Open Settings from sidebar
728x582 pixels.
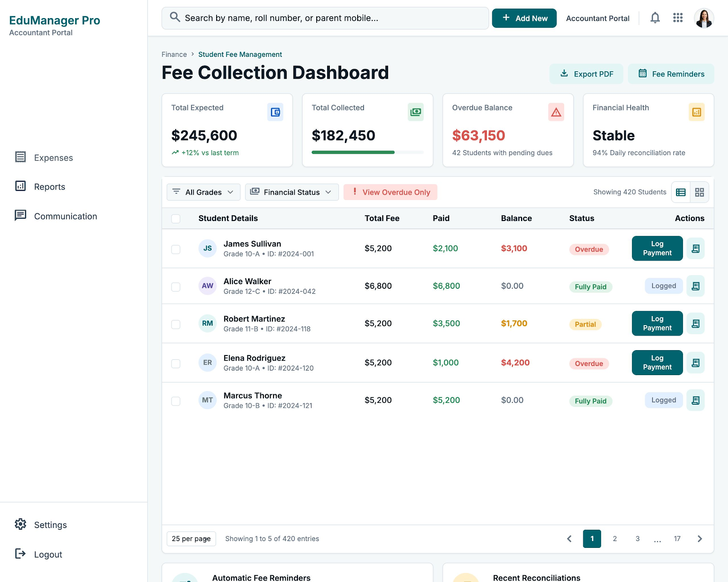click(51, 525)
